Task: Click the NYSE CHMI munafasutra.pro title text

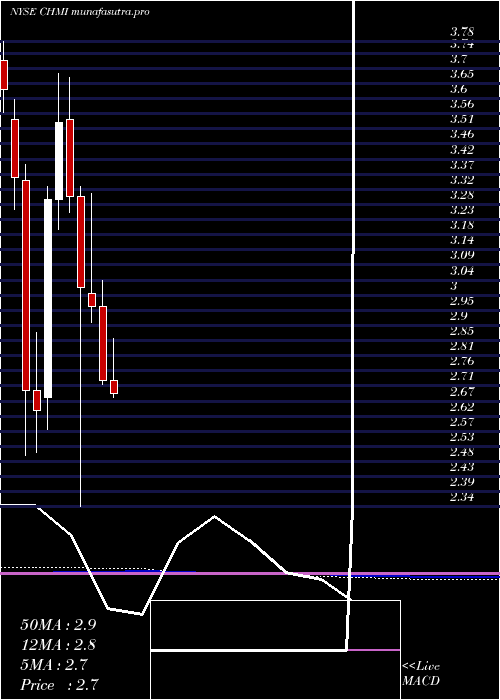Action: [79, 12]
